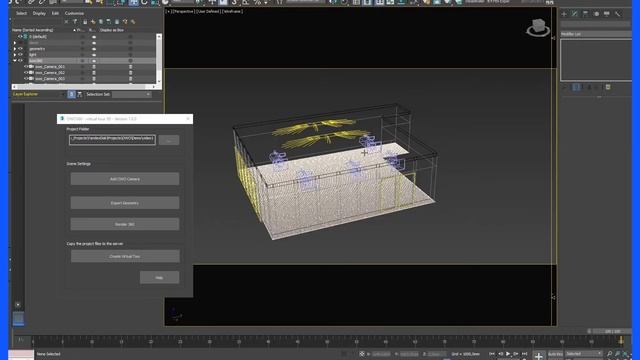Expand the hidden layer below 0 (default)
Screen dimensions: 640x360
pyautogui.click(x=15, y=42)
